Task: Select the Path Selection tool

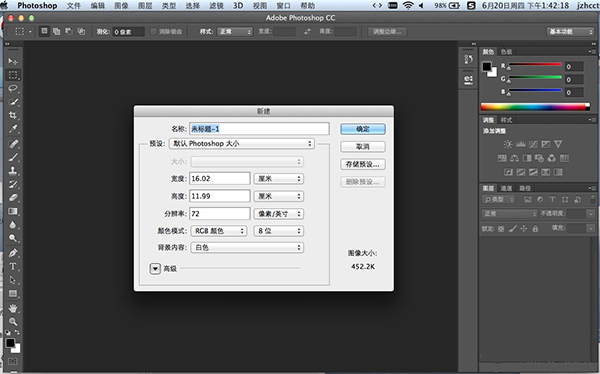Action: pos(13,280)
